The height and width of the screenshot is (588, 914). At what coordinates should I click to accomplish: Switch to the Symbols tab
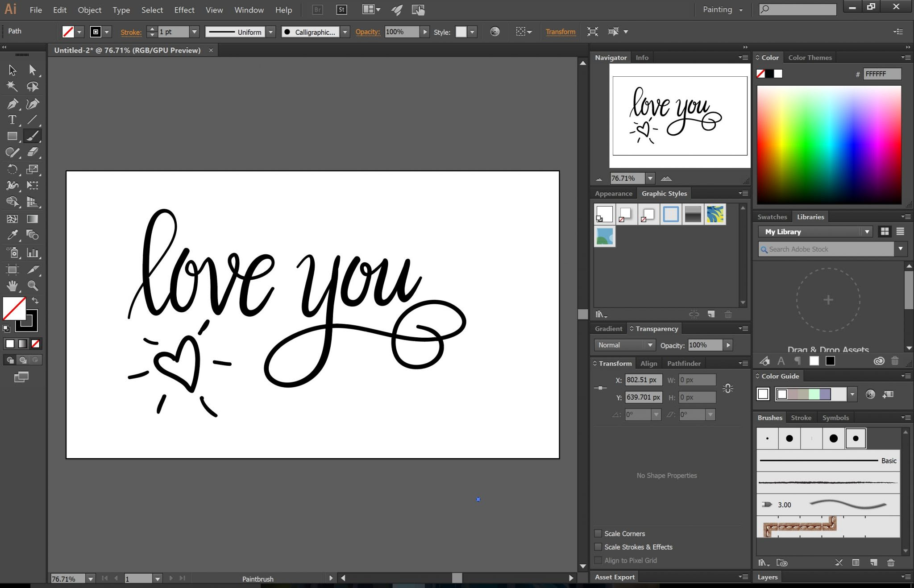coord(835,418)
